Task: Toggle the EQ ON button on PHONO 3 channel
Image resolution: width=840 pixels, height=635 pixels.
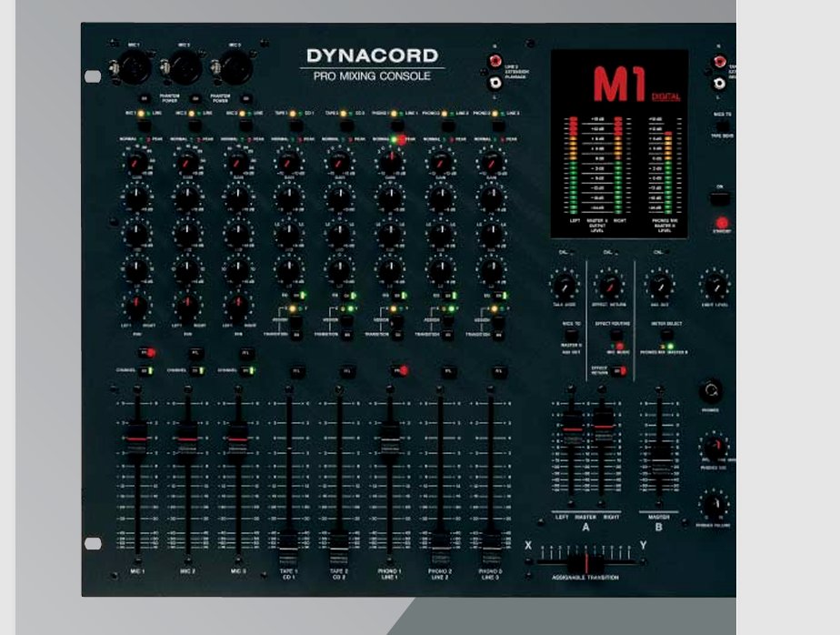Action: 500,296
